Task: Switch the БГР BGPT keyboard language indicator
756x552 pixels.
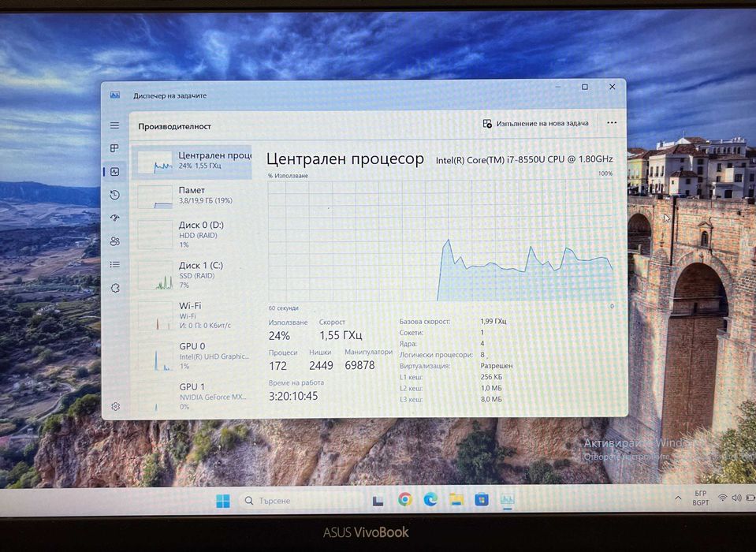Action: pyautogui.click(x=701, y=498)
